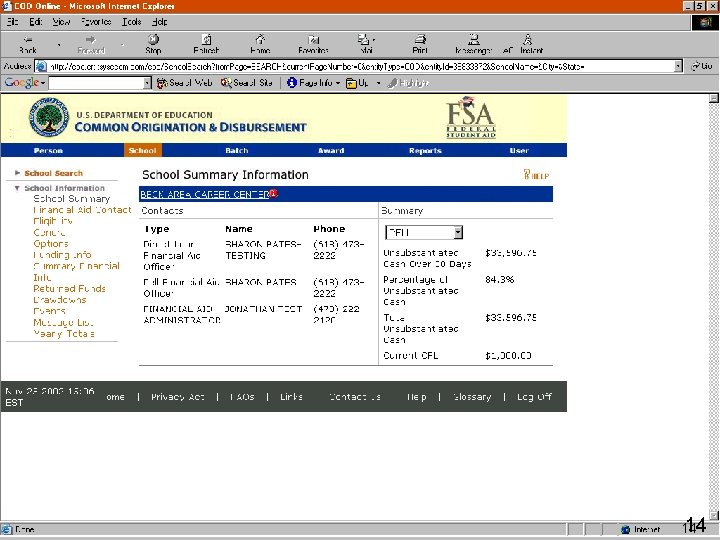This screenshot has height=540, width=720.
Task: Refresh the page using the toolbar
Action: tap(206, 45)
